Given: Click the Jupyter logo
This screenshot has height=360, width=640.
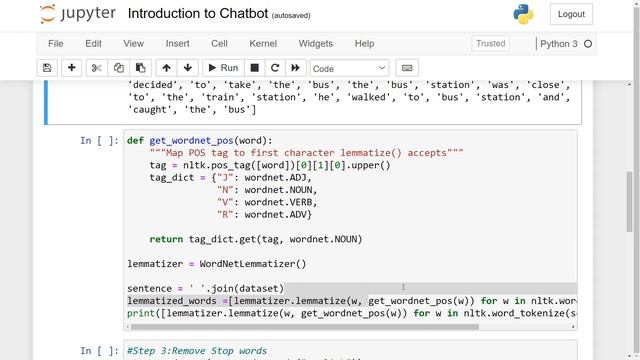Looking at the screenshot, I should [x=78, y=14].
